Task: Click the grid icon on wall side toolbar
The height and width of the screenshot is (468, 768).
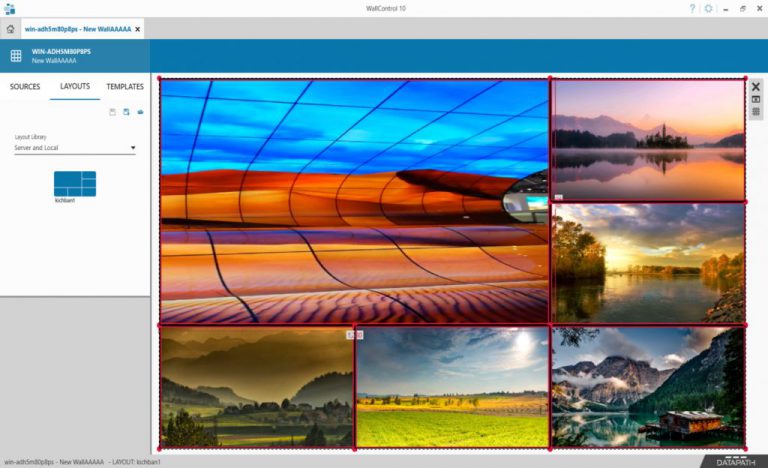Action: pyautogui.click(x=756, y=112)
